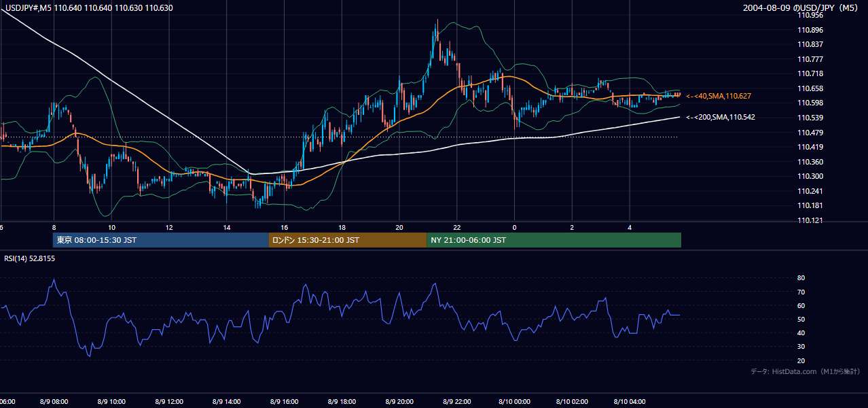
Task: Click the HistData.com data source credit
Action: (x=806, y=371)
